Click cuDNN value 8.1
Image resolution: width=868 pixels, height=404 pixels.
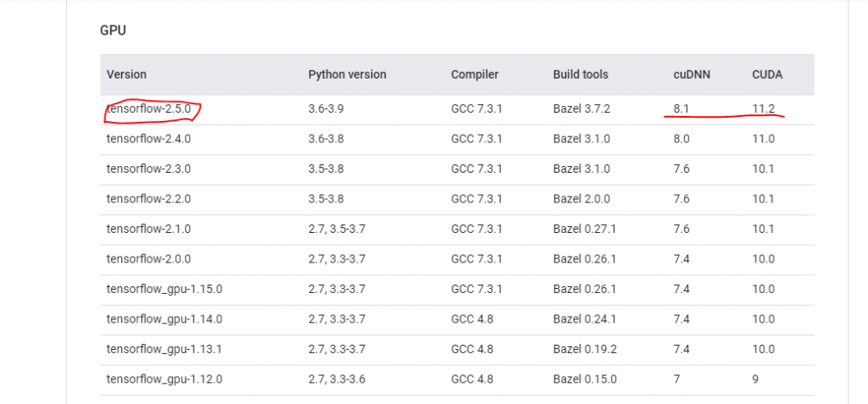click(681, 109)
